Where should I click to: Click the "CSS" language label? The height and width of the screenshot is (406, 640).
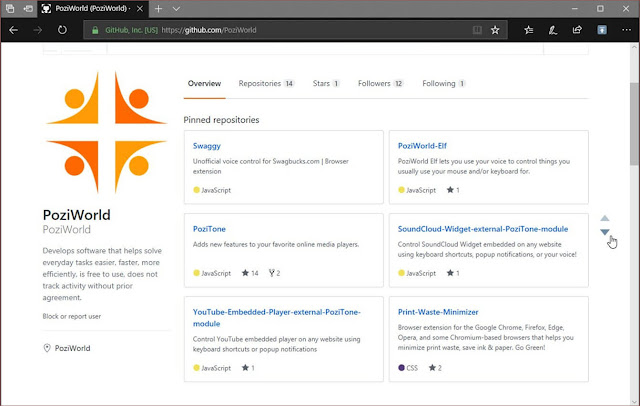click(412, 368)
